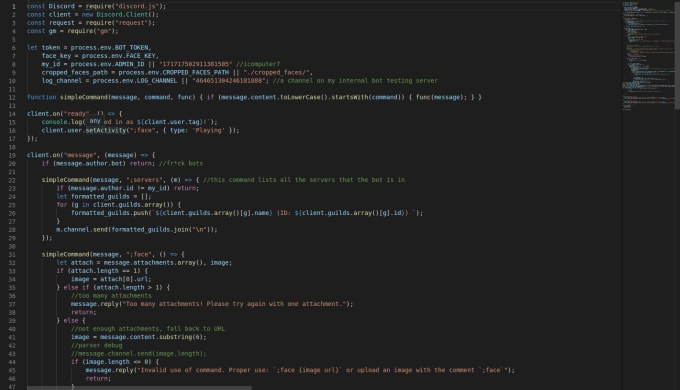Click the horizontal scrollbar thumb at editor bottom
Viewport: 680px width, 390px height.
[139, 387]
